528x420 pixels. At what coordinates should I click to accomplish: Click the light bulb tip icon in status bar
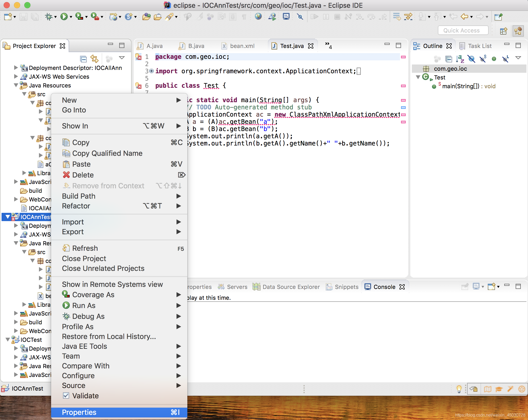pos(459,389)
